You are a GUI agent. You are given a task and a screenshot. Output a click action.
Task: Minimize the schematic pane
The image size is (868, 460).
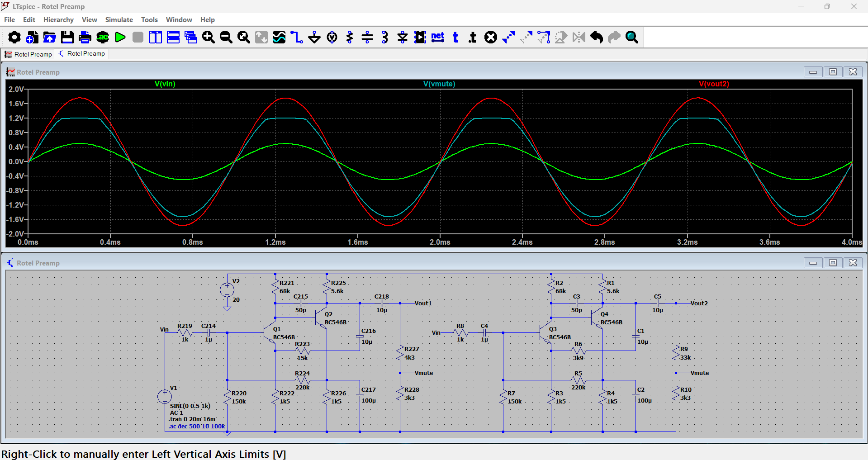click(x=813, y=263)
